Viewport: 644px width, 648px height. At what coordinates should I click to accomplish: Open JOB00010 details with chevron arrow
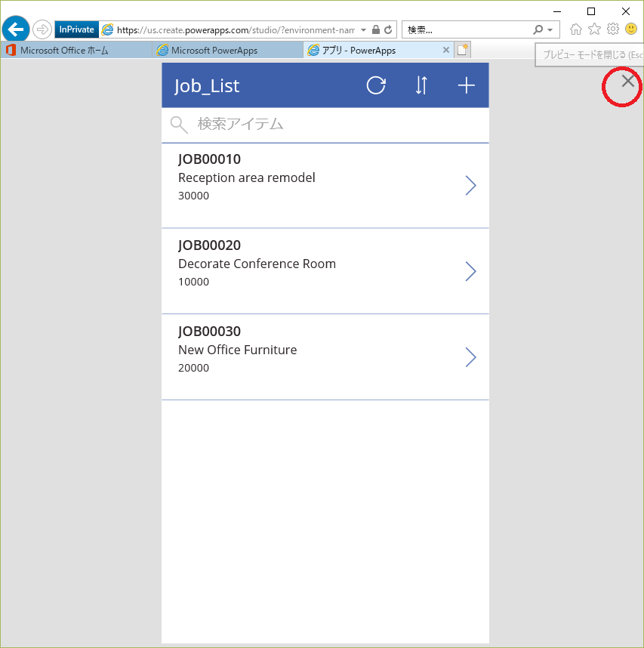(x=470, y=185)
